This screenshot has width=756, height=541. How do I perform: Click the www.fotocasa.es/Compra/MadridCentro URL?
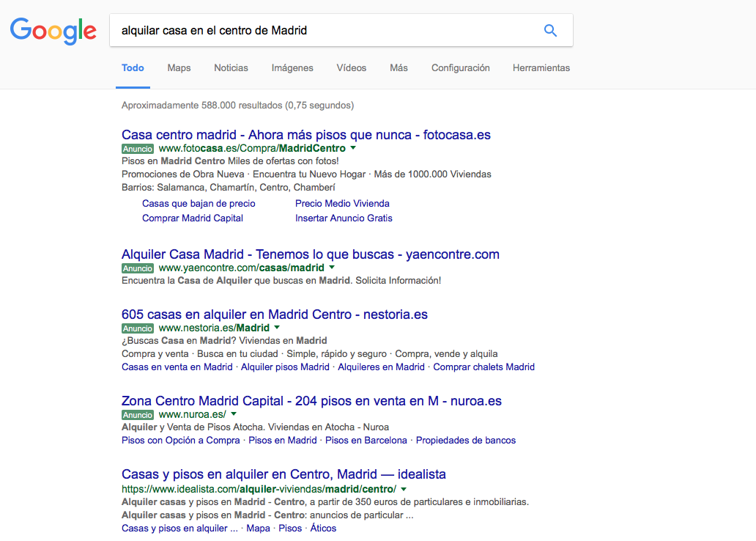click(252, 148)
